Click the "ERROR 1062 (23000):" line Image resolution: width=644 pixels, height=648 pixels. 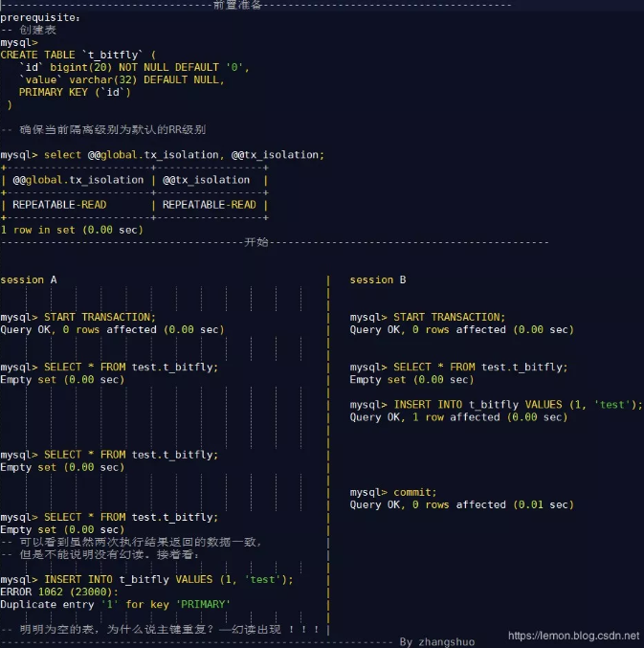pyautogui.click(x=59, y=592)
